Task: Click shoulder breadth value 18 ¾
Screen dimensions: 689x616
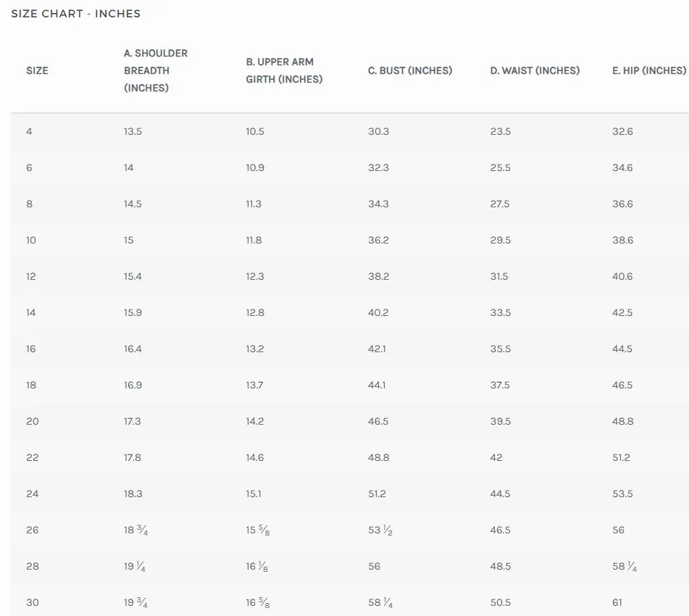Action: point(135,530)
